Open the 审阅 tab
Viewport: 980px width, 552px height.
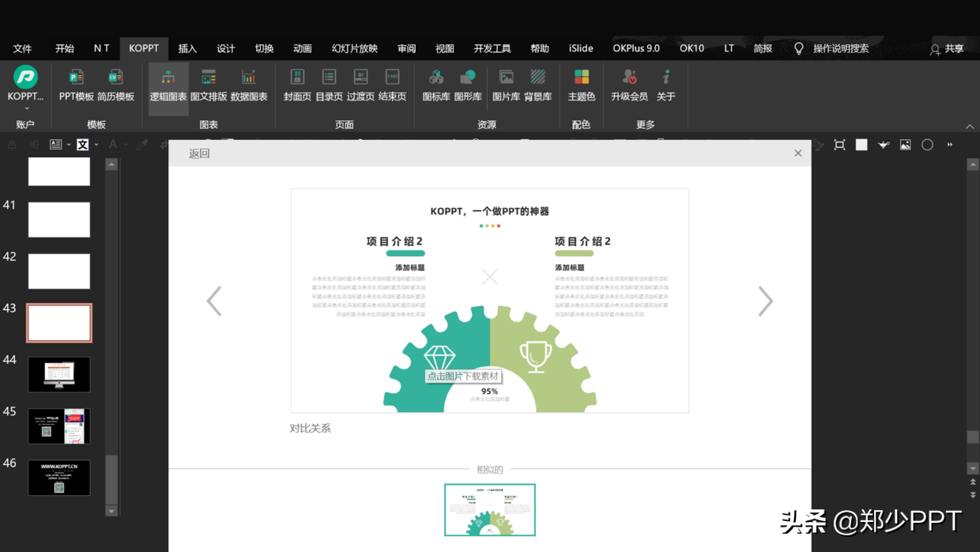click(x=407, y=49)
